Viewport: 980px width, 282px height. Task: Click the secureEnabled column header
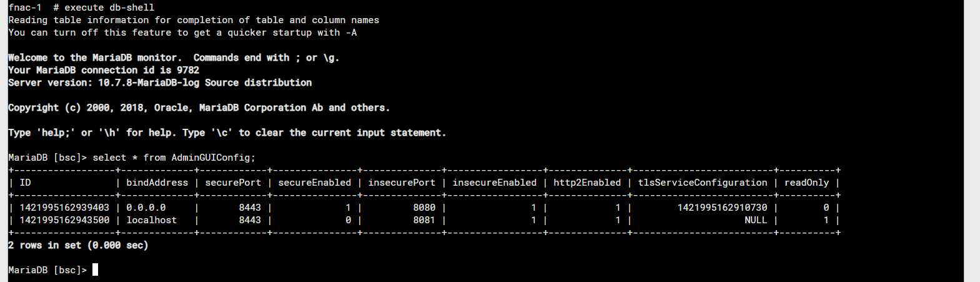tap(315, 183)
